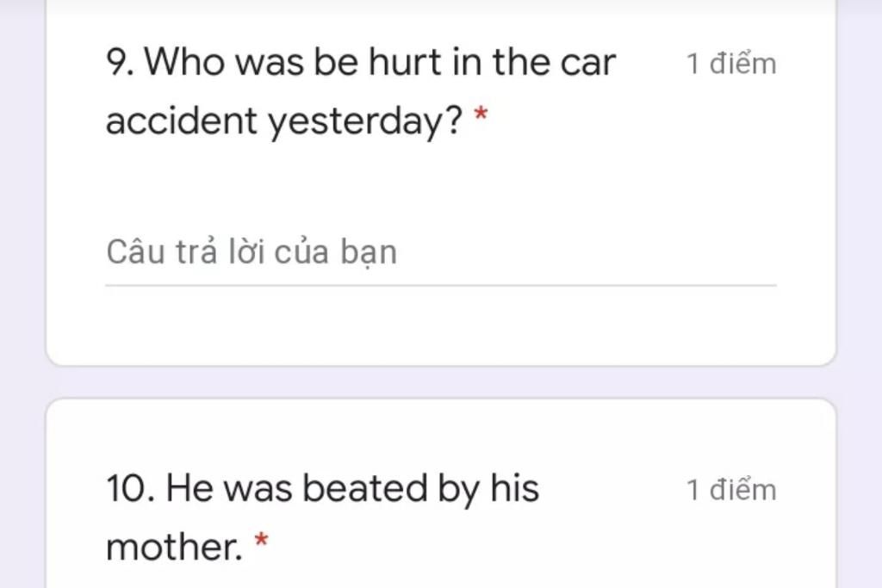
Task: Click the number "10." before the question
Action: [131, 488]
